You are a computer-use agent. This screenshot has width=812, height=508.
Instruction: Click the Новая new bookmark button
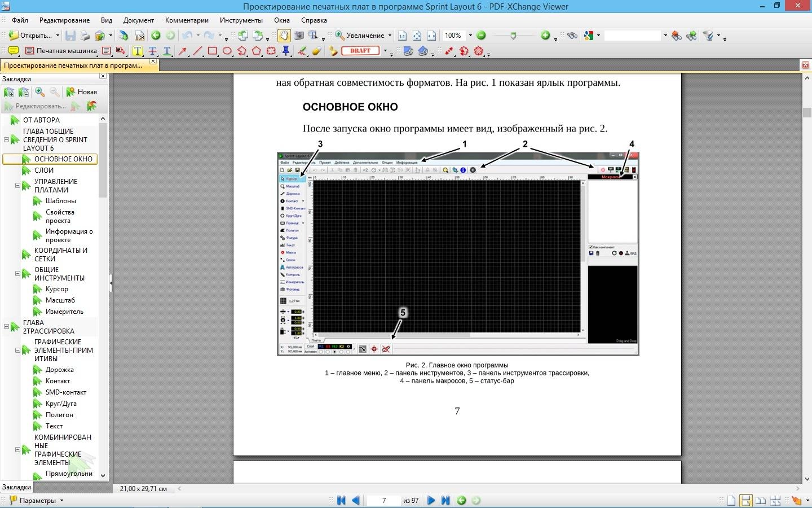pyautogui.click(x=82, y=91)
